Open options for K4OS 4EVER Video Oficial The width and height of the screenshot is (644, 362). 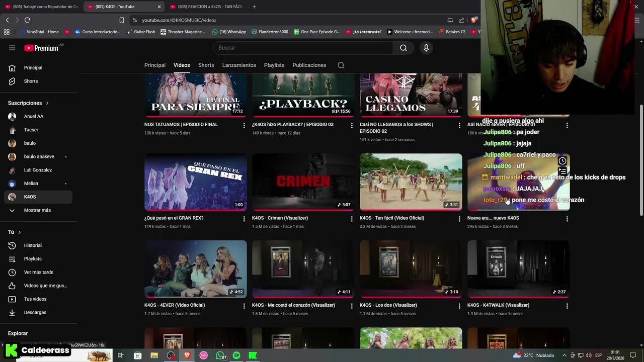[x=244, y=306]
